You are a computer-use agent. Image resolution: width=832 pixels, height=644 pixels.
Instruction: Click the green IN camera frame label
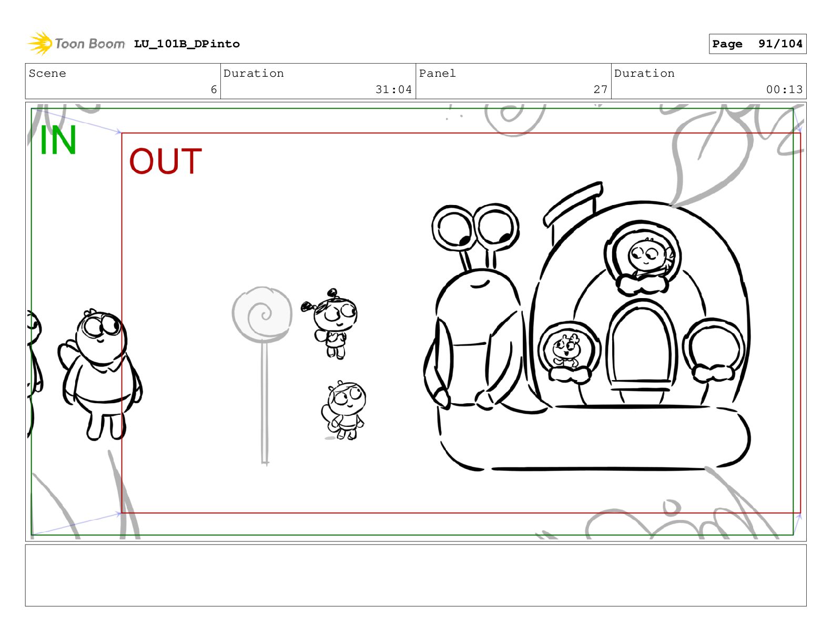pos(58,140)
